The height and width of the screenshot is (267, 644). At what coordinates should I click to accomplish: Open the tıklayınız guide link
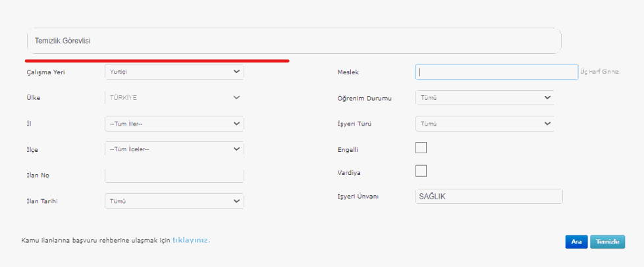click(x=190, y=241)
